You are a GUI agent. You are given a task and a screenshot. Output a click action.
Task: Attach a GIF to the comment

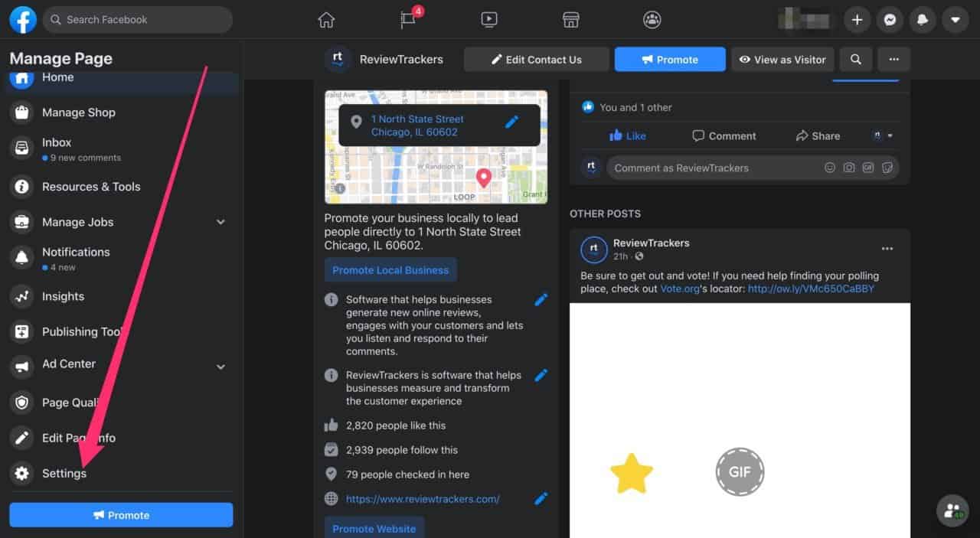[x=868, y=168]
